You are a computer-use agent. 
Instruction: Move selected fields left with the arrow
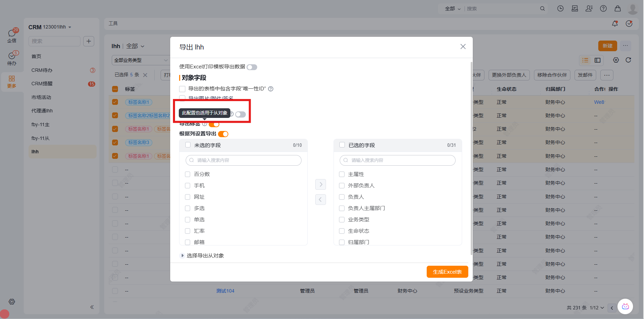tap(321, 199)
